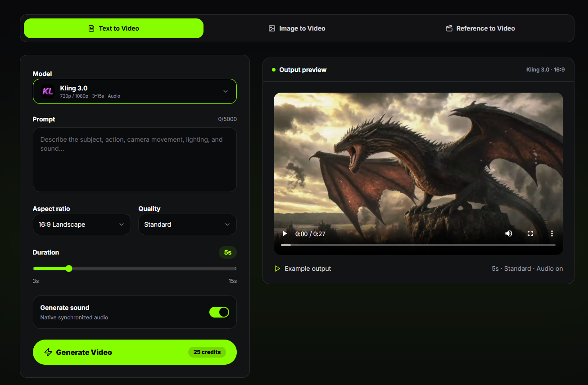Open the Kling 3.0 model dropdown

(x=135, y=91)
